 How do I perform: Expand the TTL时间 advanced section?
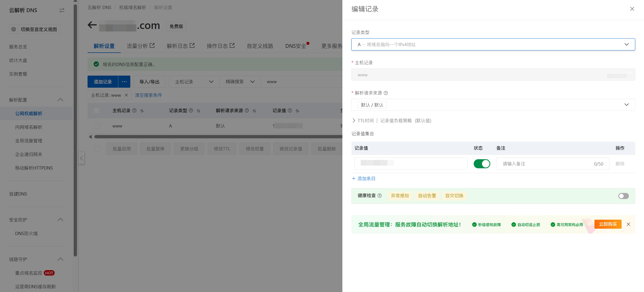(354, 121)
